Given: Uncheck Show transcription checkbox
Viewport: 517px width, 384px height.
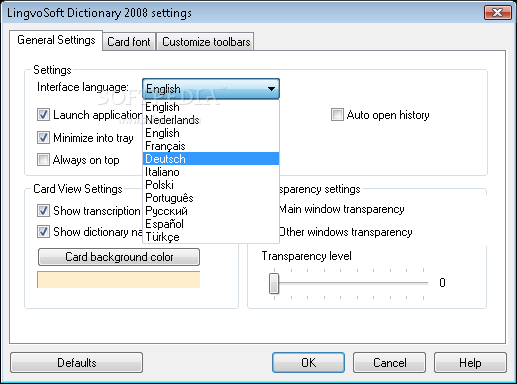Looking at the screenshot, I should point(43,211).
